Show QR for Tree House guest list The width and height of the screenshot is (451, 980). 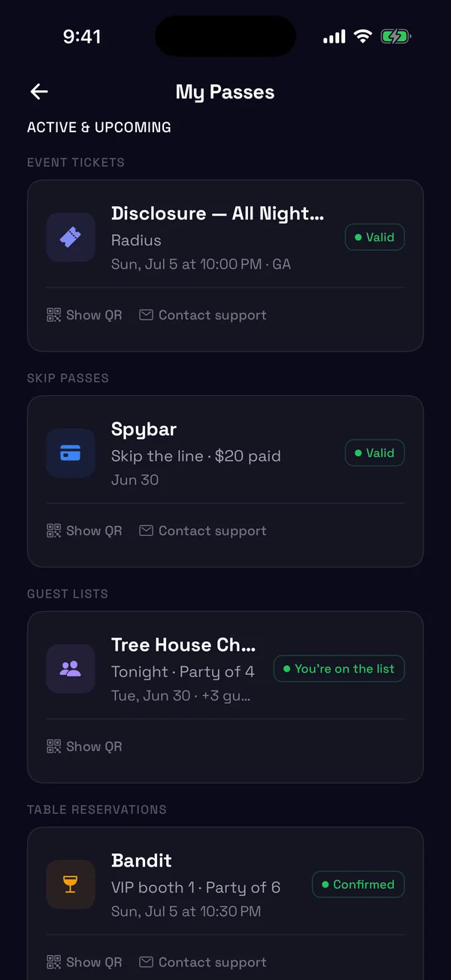(x=84, y=746)
